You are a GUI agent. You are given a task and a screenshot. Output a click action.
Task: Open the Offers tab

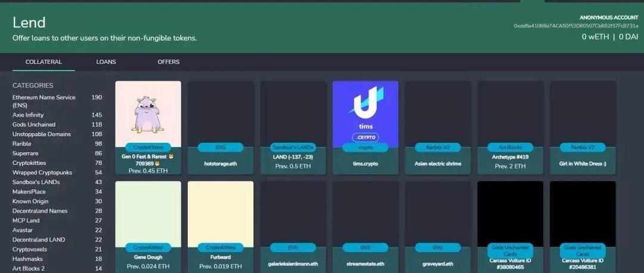click(x=168, y=62)
